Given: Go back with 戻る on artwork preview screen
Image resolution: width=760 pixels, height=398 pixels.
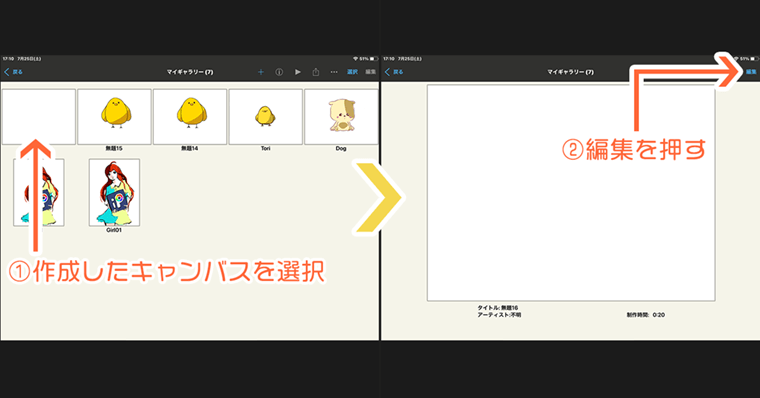Looking at the screenshot, I should tap(394, 72).
